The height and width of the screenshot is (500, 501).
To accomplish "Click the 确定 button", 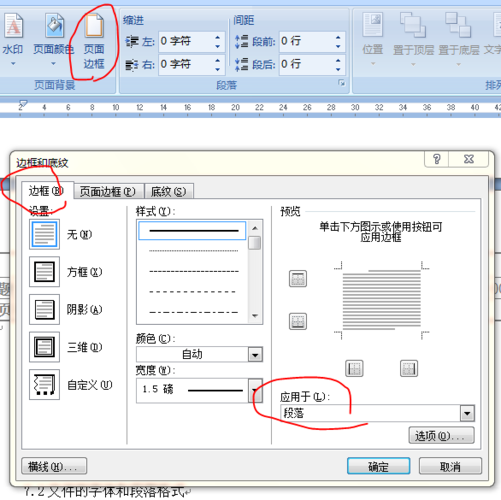I will pyautogui.click(x=378, y=466).
